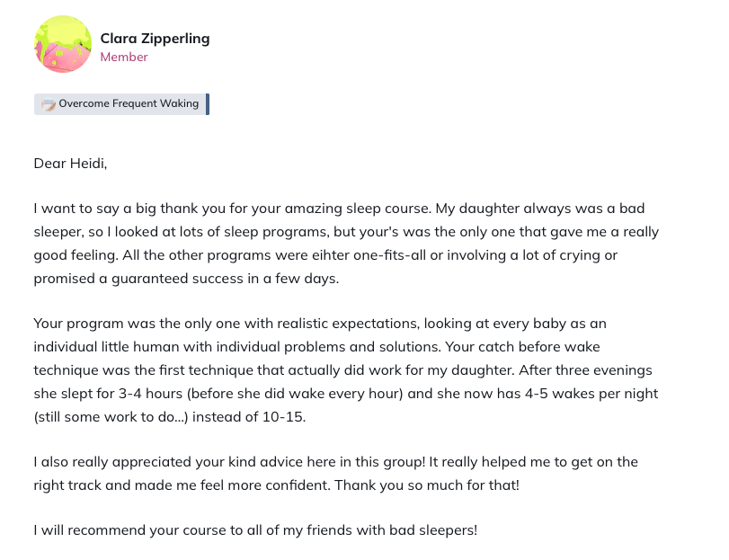Select the greeting line 'Dear Heidi'

tap(70, 163)
